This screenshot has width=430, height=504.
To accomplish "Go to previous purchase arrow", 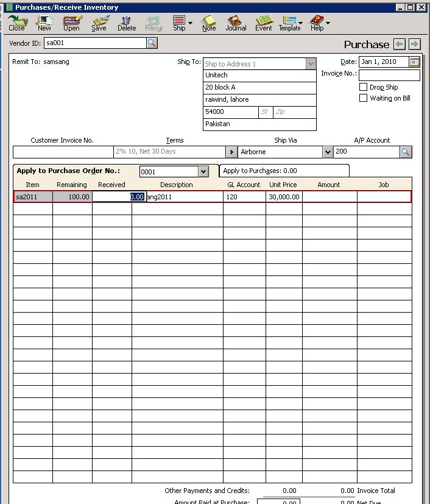I will (x=400, y=44).
